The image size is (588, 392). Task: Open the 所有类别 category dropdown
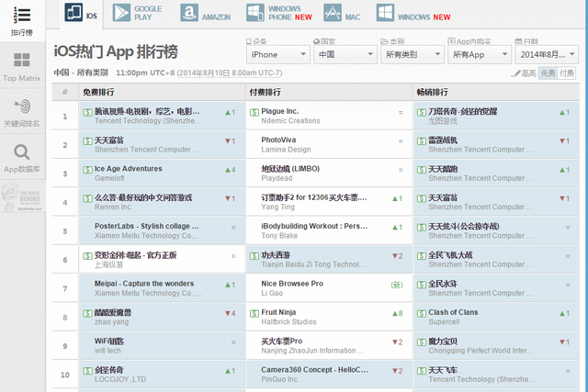pyautogui.click(x=413, y=55)
